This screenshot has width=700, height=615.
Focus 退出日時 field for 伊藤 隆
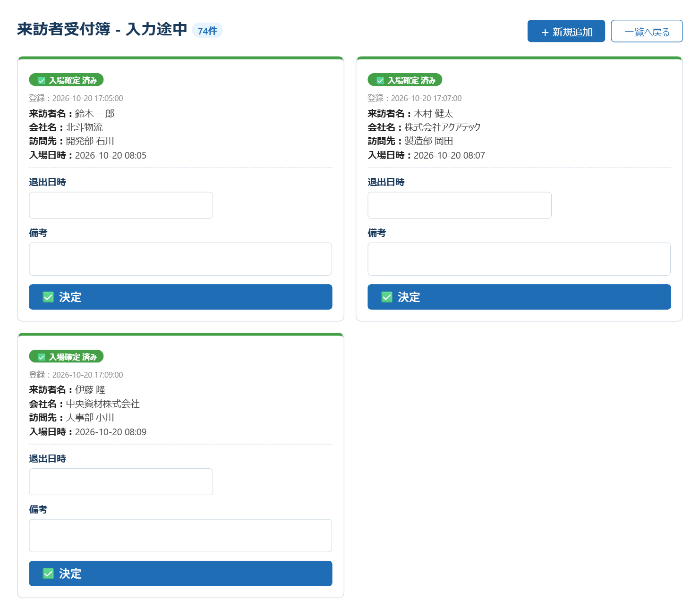click(121, 482)
